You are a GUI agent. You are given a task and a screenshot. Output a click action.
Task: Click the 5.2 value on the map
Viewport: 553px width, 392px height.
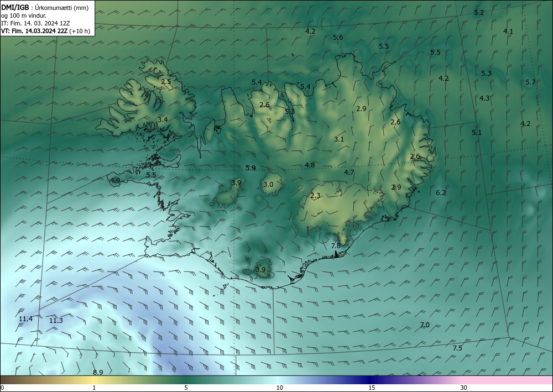pos(479,12)
